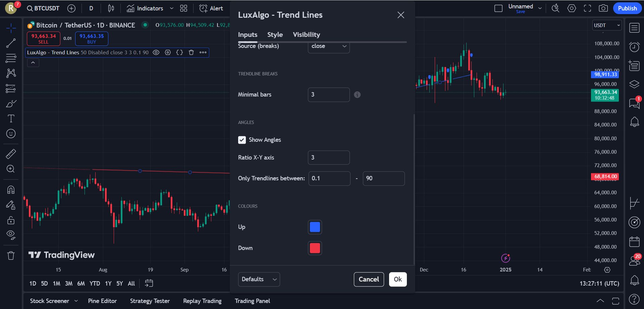Click the Cancel button

[x=369, y=279]
